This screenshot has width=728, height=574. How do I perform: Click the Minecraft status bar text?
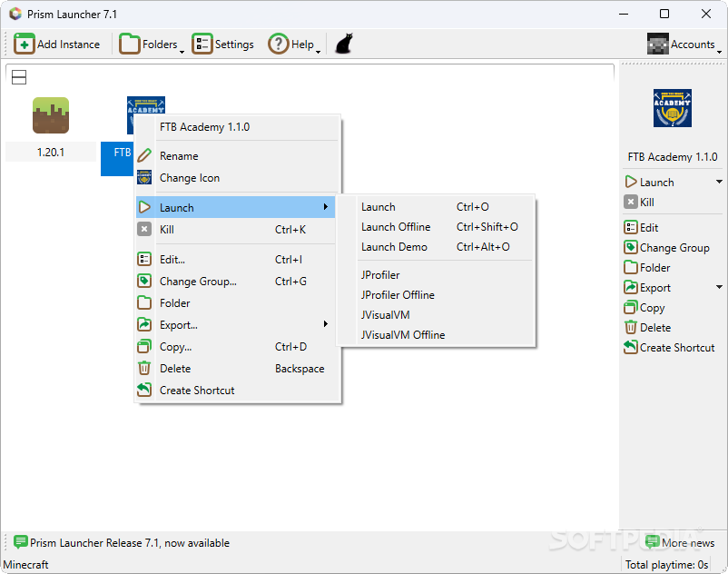pyautogui.click(x=25, y=565)
